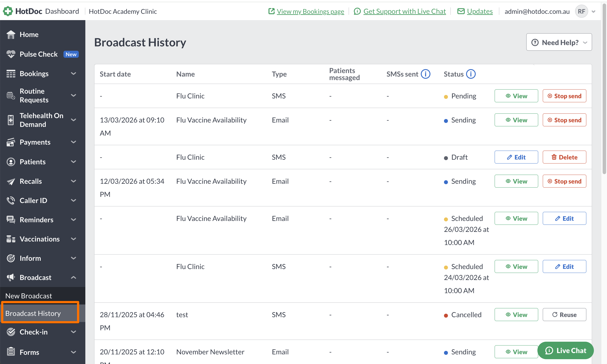Delete the Draft Flu Clinic broadcast
The width and height of the screenshot is (607, 364).
(x=564, y=157)
